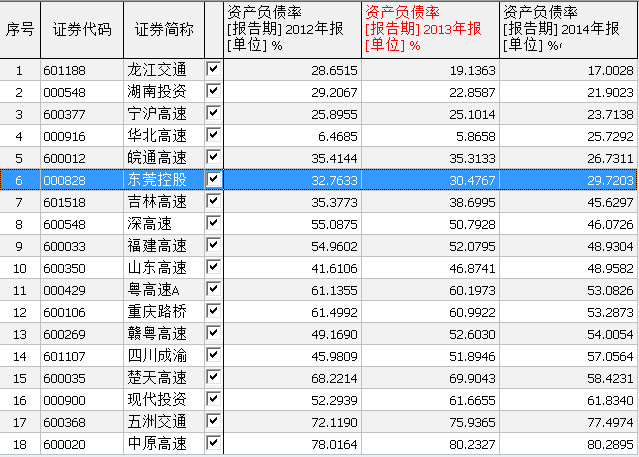Viewport: 639px width, 457px height.
Task: Sort by 资产负债率 2014年报 column header
Action: tap(568, 30)
